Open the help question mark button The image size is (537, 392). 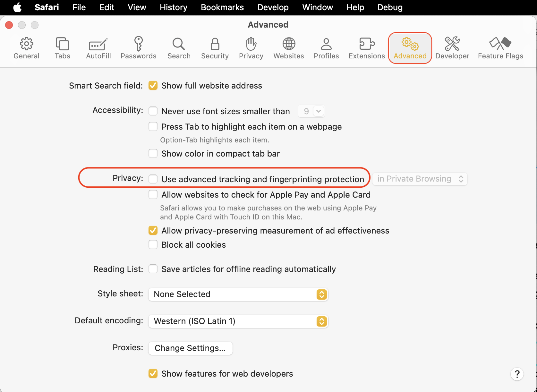pyautogui.click(x=517, y=374)
